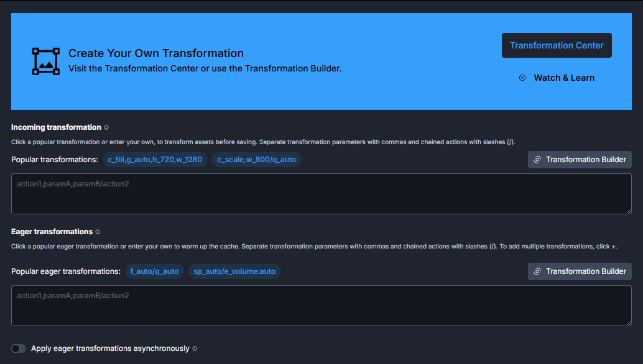Click the Transformation Builder icon for incoming transformation

(537, 160)
